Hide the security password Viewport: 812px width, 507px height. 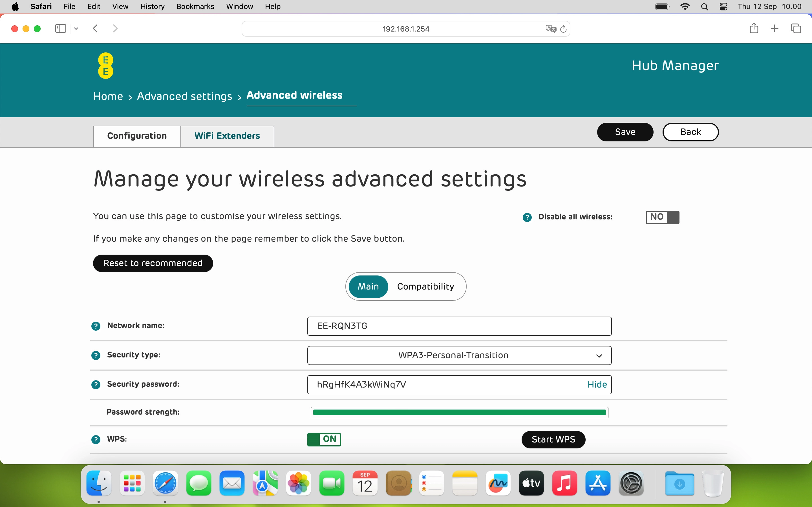[597, 384]
